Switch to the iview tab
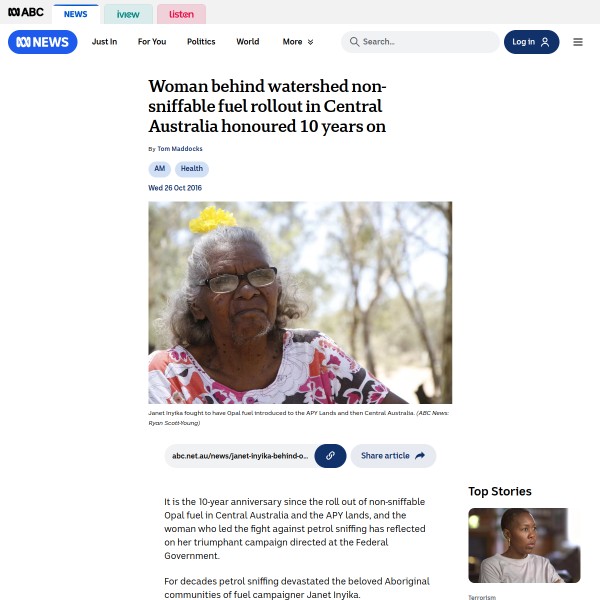 (x=128, y=14)
